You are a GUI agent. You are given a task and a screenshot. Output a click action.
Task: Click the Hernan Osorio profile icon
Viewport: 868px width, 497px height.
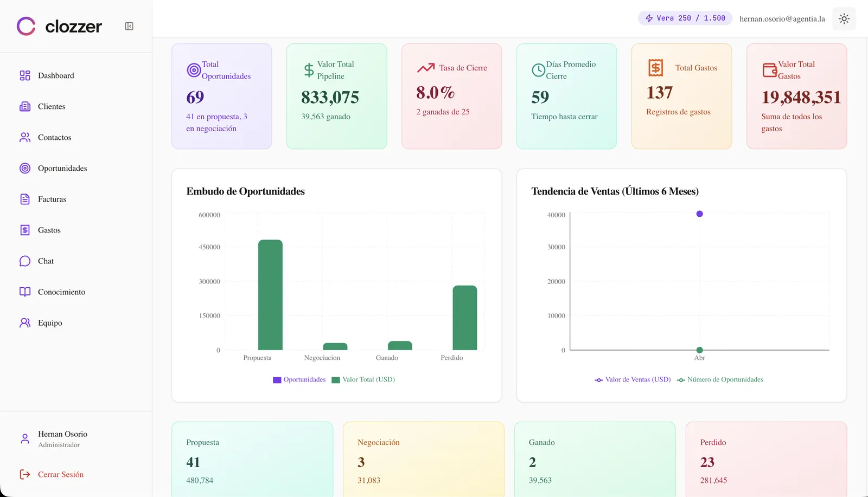point(25,439)
